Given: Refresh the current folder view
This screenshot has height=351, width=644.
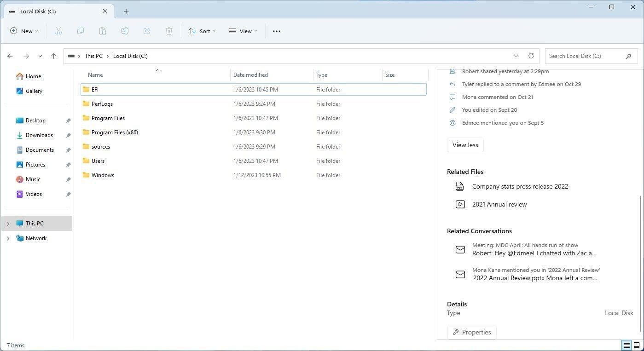Looking at the screenshot, I should coord(531,56).
